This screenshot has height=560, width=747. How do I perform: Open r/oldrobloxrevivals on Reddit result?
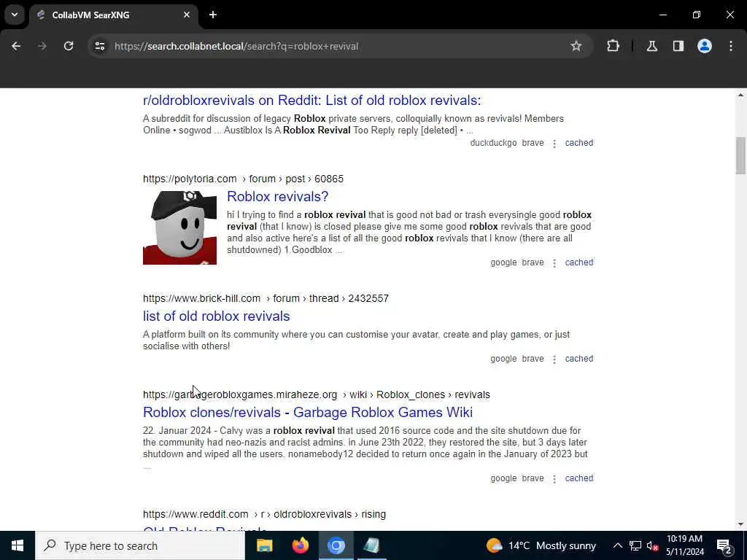coord(312,101)
